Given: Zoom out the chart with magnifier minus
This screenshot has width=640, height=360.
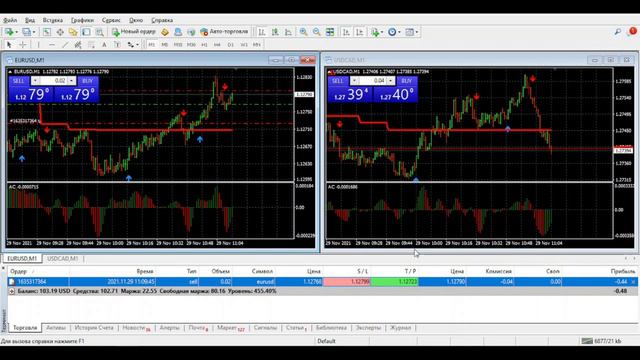Looking at the screenshot, I should pyautogui.click(x=316, y=32).
